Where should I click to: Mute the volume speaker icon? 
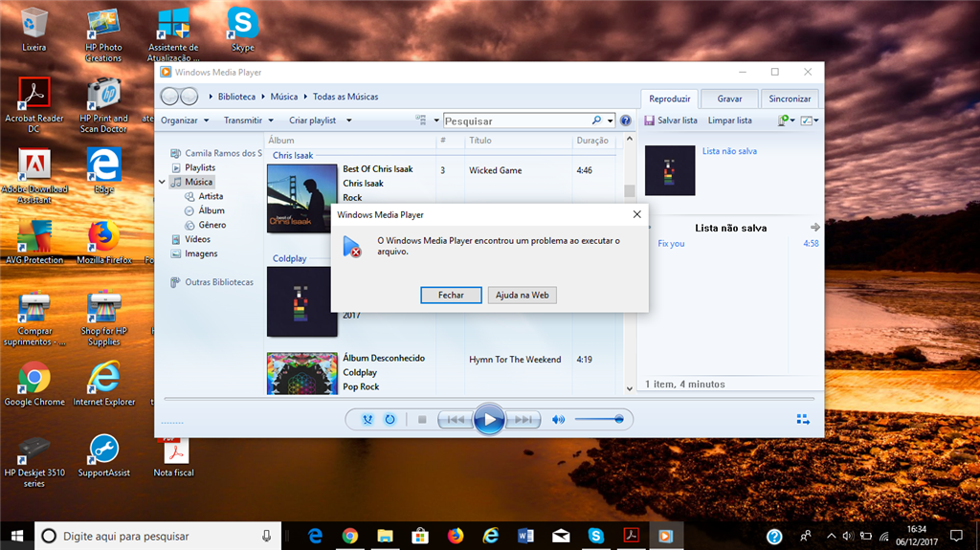click(558, 419)
